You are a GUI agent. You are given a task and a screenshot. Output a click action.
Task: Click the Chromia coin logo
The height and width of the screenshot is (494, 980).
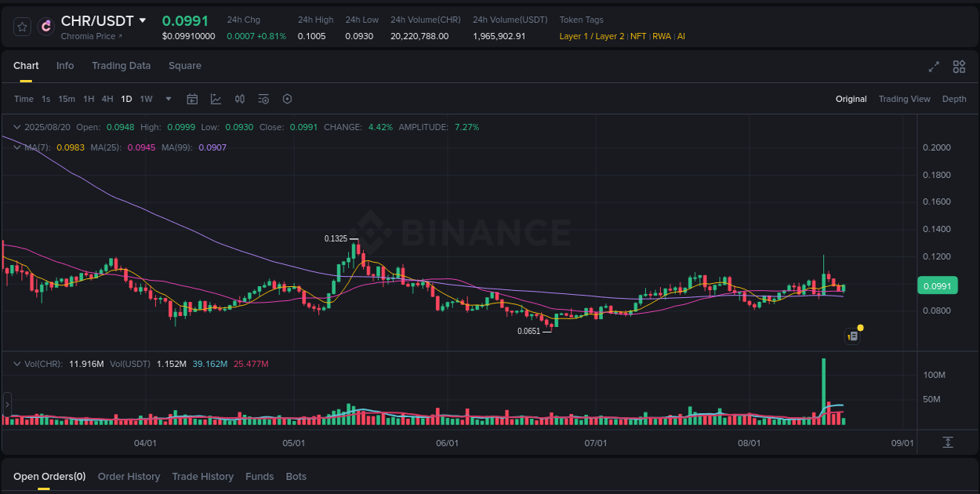click(x=46, y=27)
